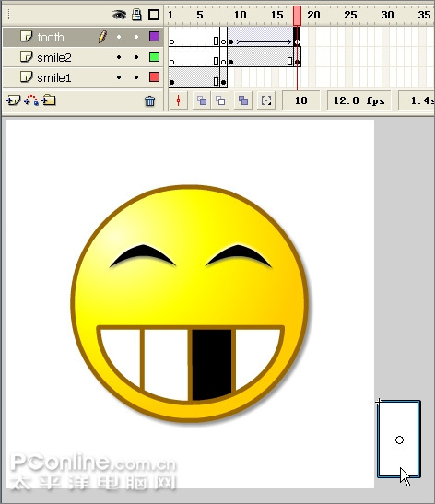Viewport: 435px width, 504px height.
Task: Click outline square to show all outlines
Action: tap(154, 15)
